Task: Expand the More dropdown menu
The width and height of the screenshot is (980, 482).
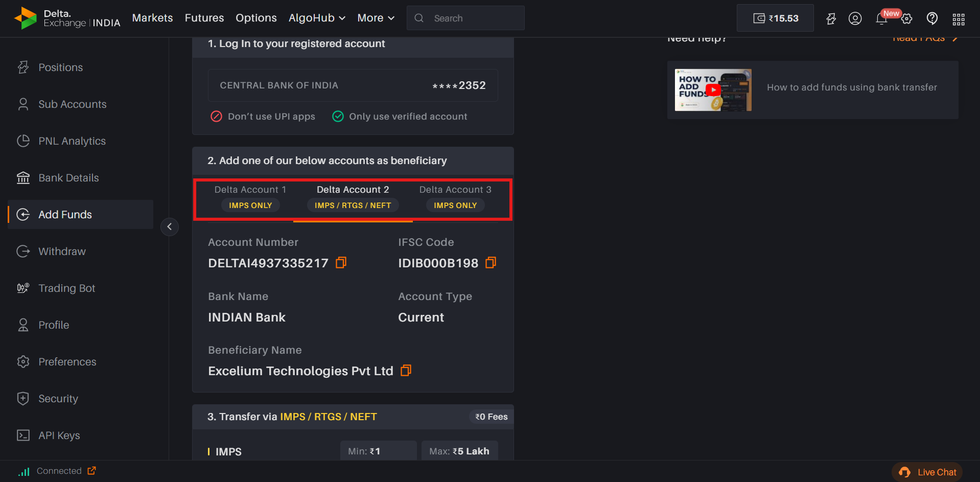Action: [x=376, y=18]
